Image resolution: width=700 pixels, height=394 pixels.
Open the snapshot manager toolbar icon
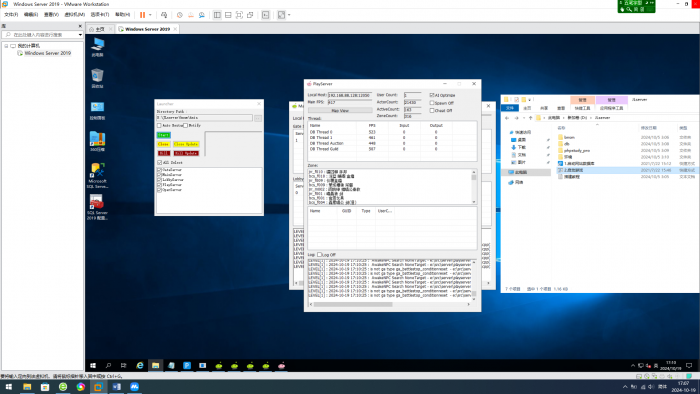pos(202,15)
